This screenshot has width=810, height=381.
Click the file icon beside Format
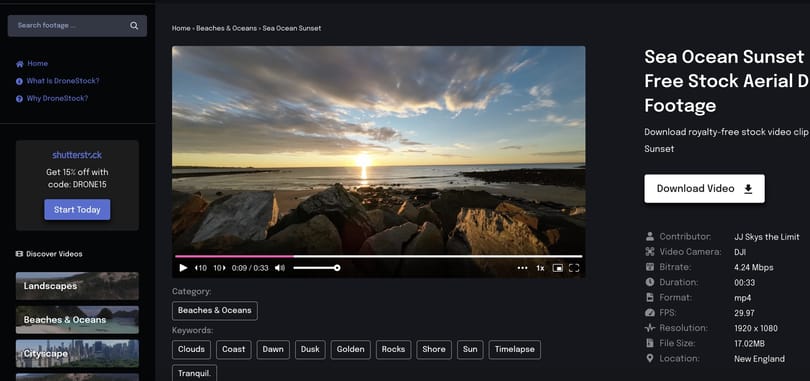pyautogui.click(x=650, y=298)
